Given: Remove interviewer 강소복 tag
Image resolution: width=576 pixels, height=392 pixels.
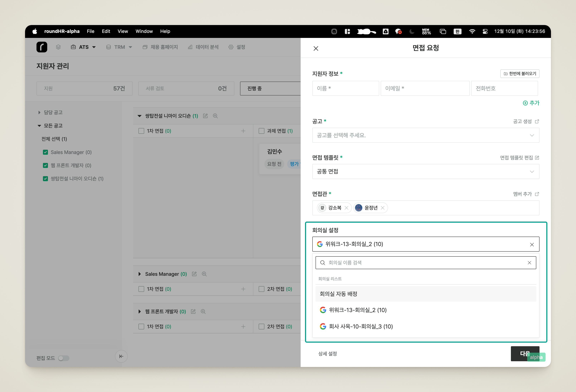Looking at the screenshot, I should 346,208.
